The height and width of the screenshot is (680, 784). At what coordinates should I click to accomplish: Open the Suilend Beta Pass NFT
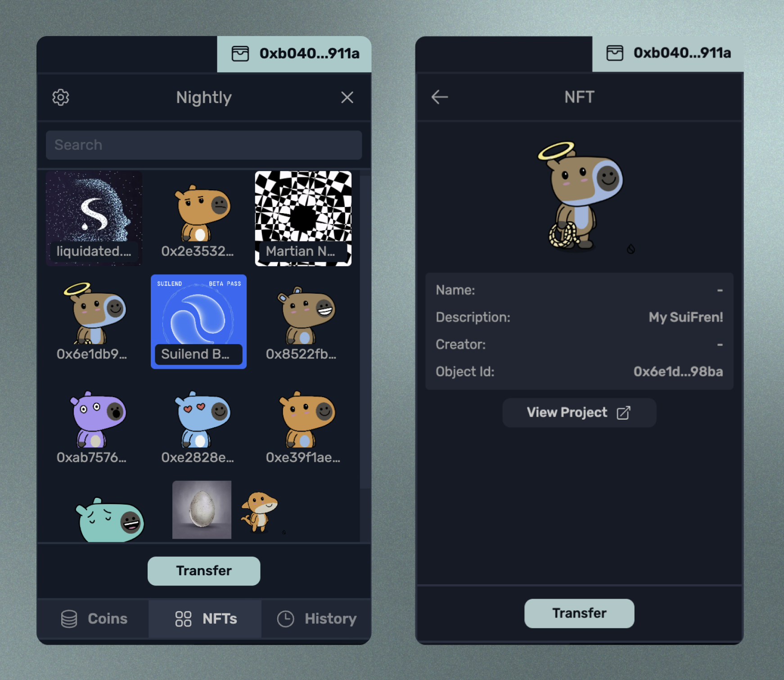pyautogui.click(x=198, y=322)
